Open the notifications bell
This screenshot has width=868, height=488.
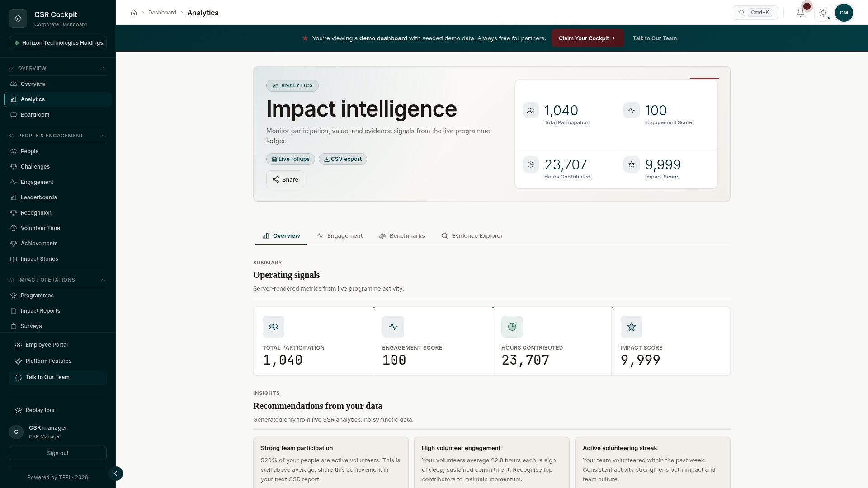pos(801,13)
